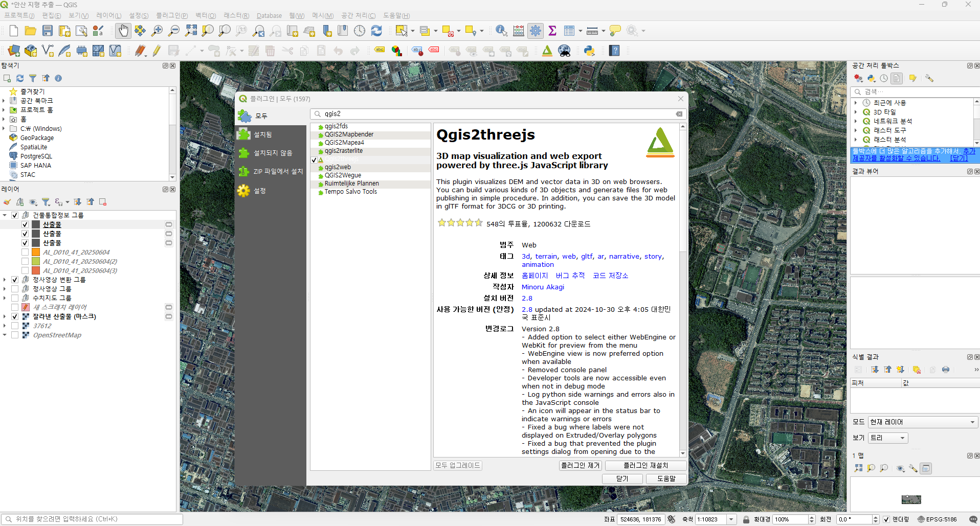
Task: Click the Statistical Summary sigma icon
Action: click(552, 31)
